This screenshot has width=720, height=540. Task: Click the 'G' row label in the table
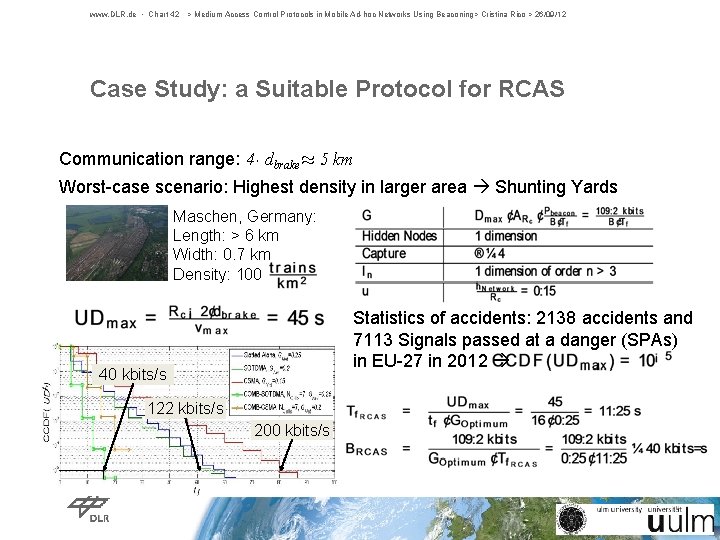pos(367,215)
